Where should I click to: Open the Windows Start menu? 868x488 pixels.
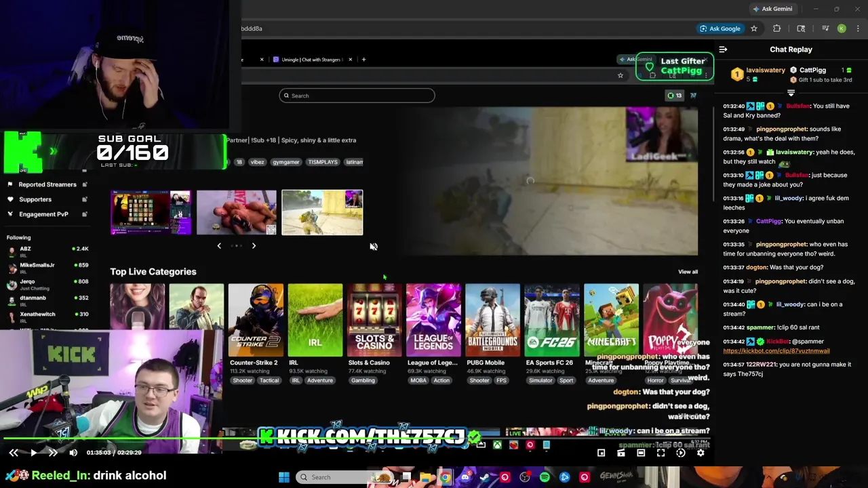(x=284, y=477)
